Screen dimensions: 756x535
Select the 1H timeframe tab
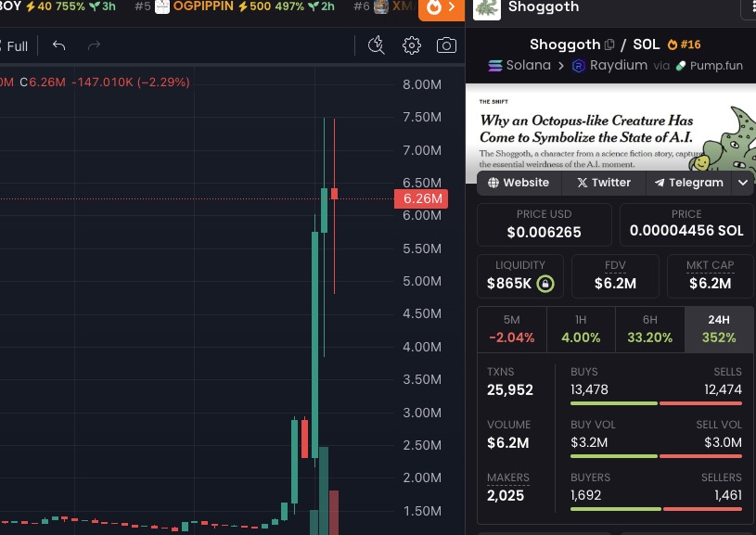coord(581,330)
